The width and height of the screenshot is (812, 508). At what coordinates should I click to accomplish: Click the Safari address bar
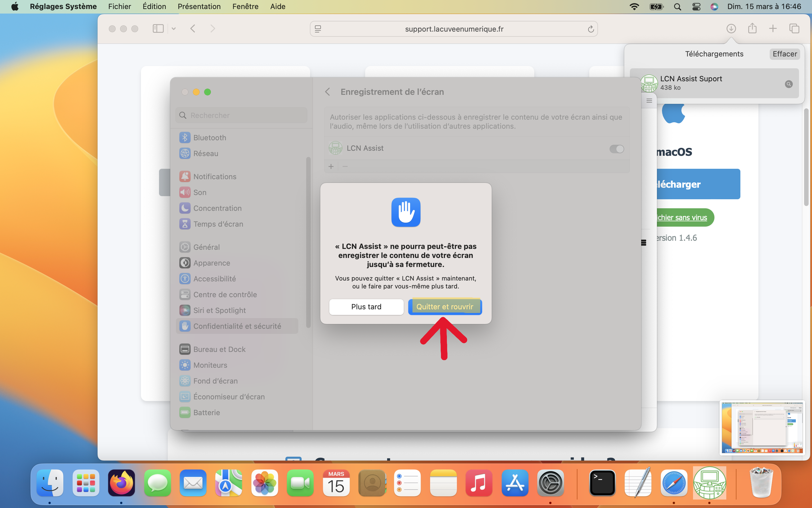(454, 29)
